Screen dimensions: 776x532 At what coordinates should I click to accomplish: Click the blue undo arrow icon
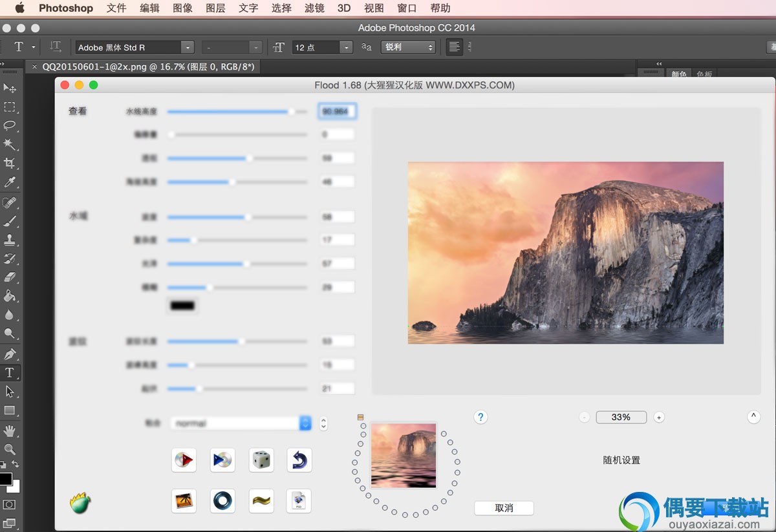(x=299, y=460)
